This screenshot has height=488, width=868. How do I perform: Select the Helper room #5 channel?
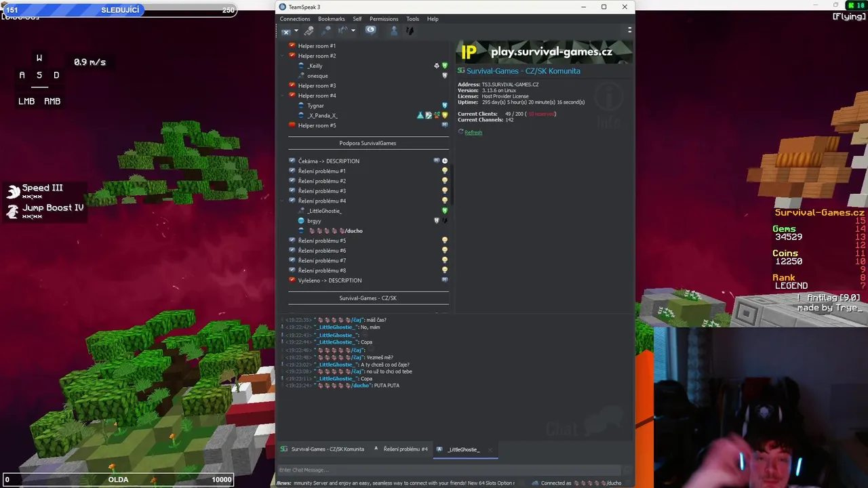click(317, 125)
